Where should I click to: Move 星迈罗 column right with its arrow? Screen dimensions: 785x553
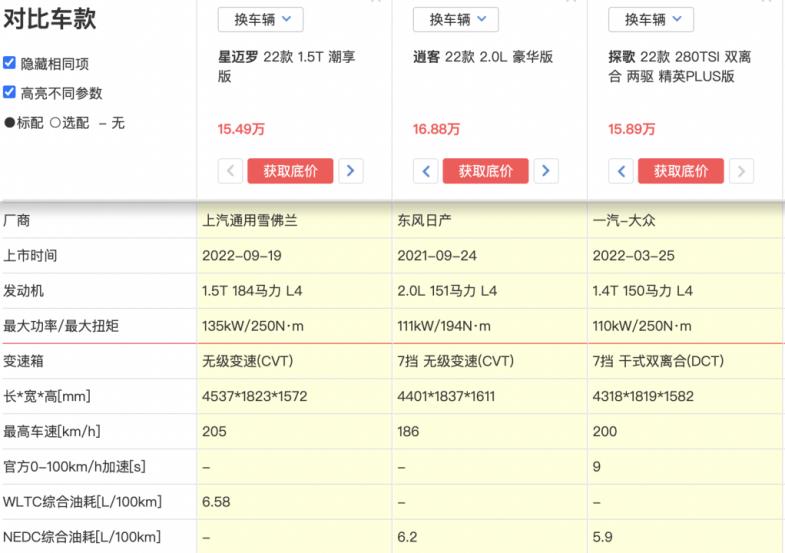(350, 171)
